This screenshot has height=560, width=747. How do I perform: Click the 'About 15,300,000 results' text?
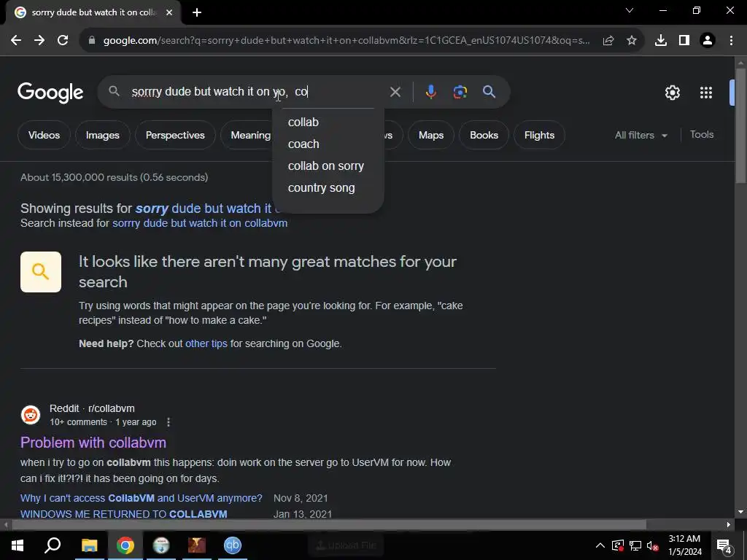115,178
